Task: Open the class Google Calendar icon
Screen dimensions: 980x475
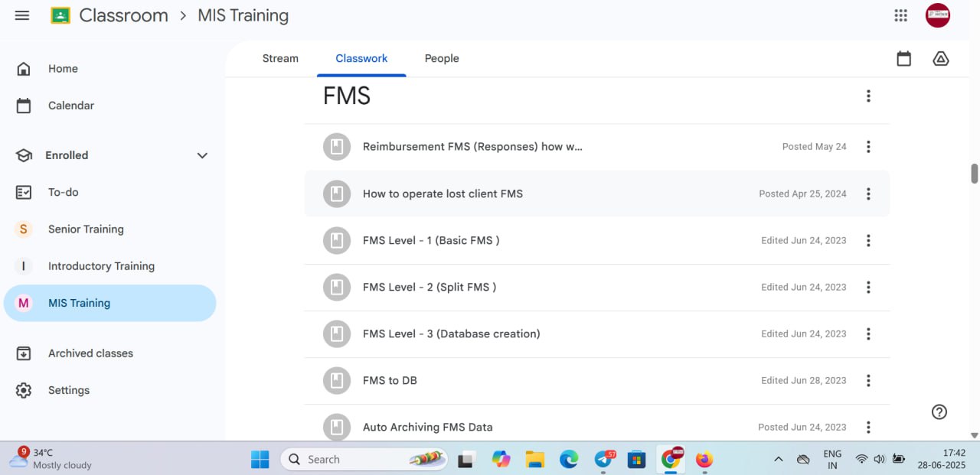Action: coord(903,59)
